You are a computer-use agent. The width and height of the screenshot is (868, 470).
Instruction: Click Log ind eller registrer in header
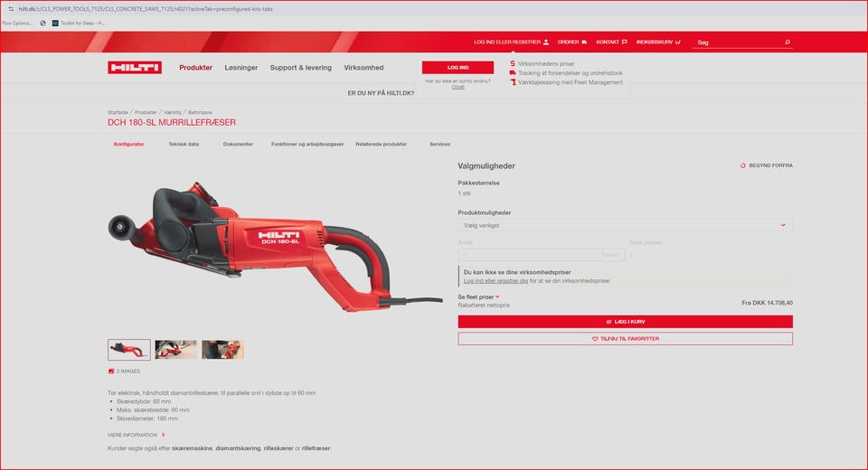tap(507, 42)
